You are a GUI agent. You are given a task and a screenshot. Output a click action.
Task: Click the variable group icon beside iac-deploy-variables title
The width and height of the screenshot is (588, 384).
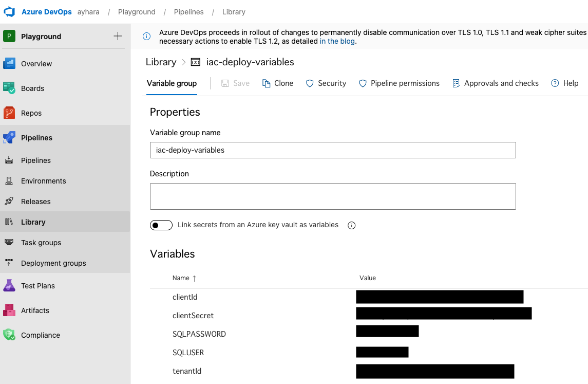click(x=195, y=62)
